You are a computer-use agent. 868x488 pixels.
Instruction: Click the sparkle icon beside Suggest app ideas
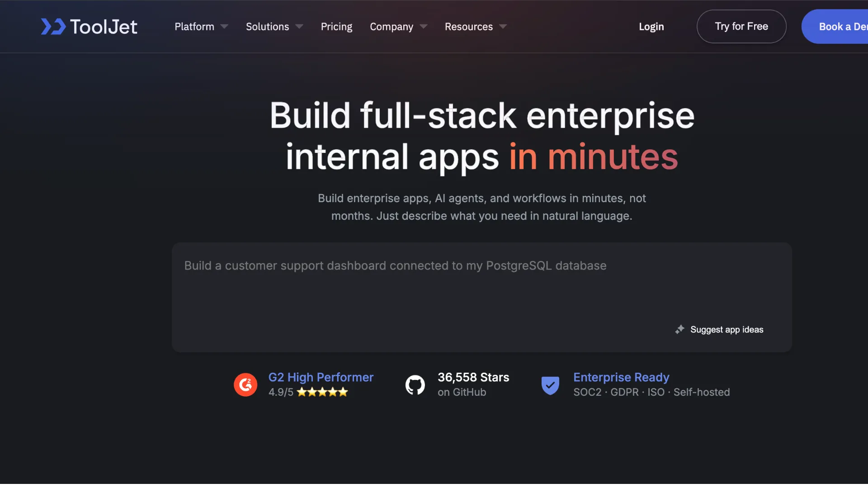point(679,329)
